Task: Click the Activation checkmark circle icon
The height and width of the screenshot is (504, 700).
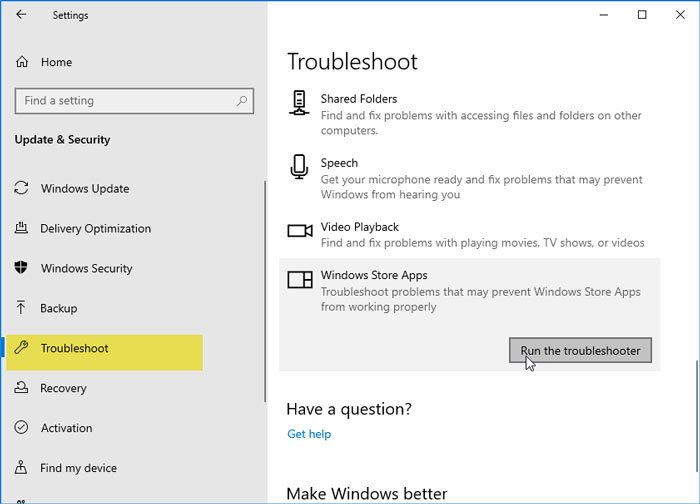Action: pyautogui.click(x=21, y=427)
